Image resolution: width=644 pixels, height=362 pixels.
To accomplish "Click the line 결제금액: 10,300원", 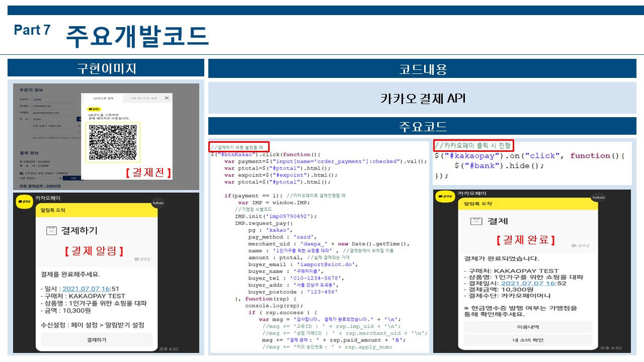I will point(498,290).
